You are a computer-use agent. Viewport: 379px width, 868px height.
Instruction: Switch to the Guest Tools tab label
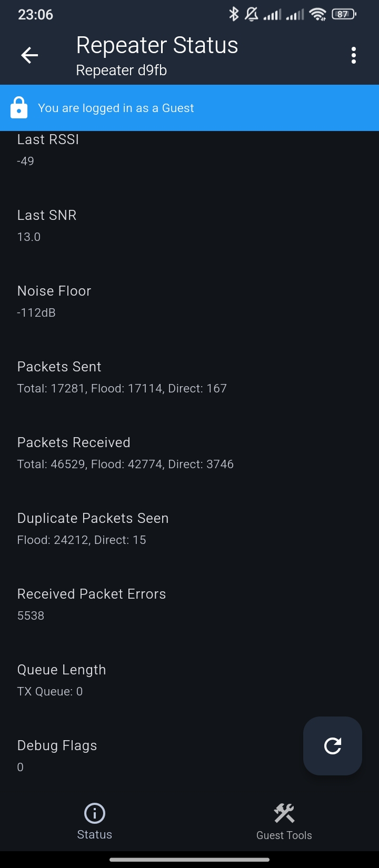[284, 835]
